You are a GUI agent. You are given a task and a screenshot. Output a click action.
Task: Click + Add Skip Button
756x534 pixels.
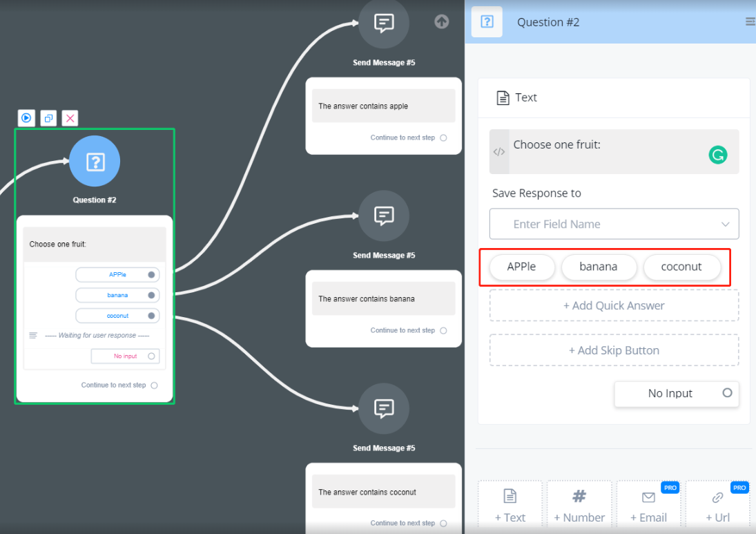tap(614, 350)
